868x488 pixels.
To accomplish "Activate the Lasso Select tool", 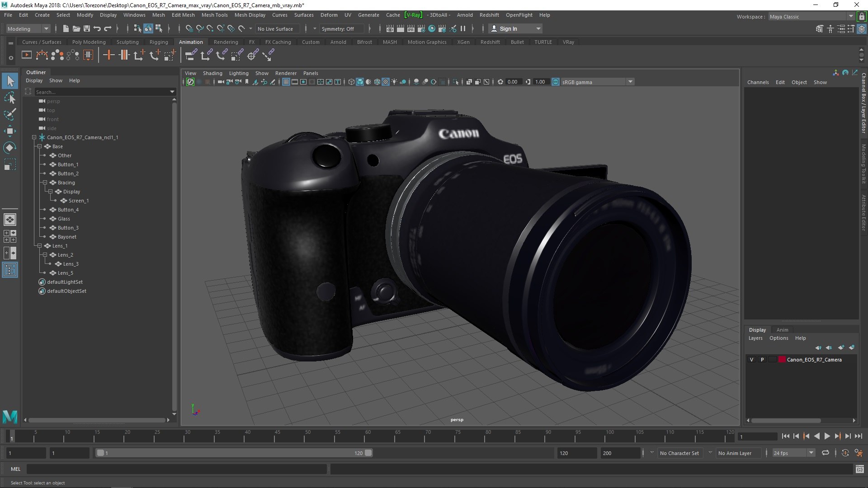I will point(10,98).
